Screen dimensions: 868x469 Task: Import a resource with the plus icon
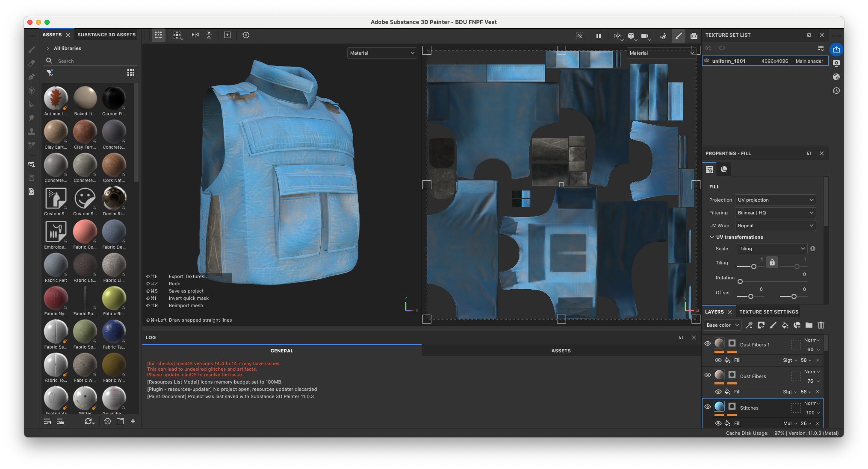pos(133,421)
